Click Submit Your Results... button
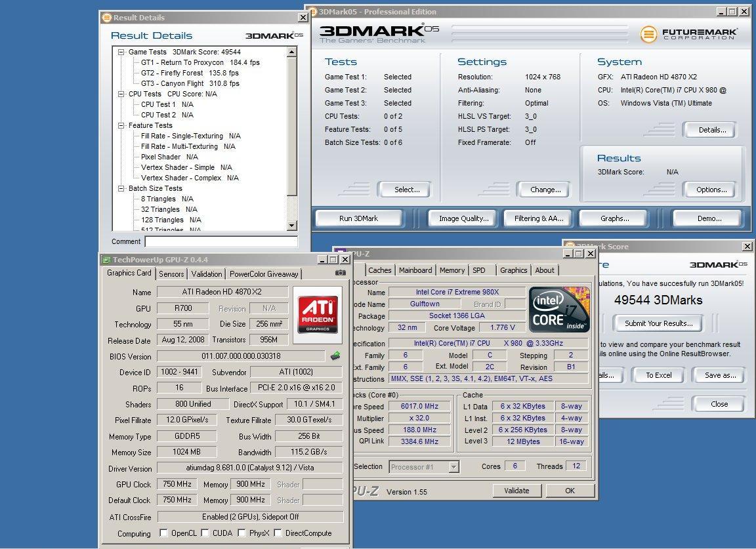Screen dimensions: 756x549 click(659, 323)
